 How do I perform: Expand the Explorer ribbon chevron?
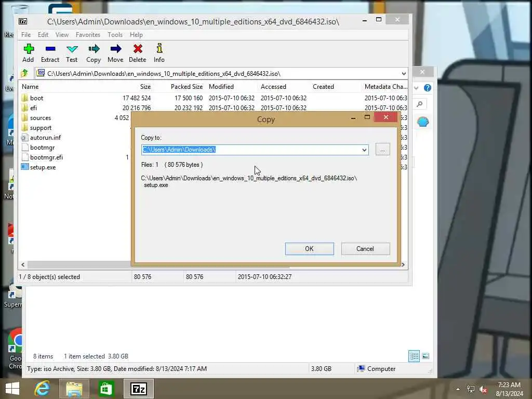click(416, 88)
